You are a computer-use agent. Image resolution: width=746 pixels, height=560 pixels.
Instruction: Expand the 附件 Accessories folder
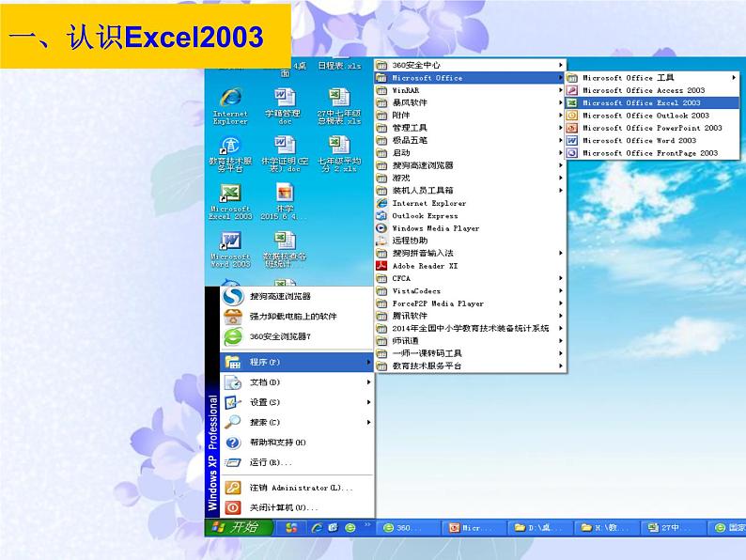click(470, 116)
